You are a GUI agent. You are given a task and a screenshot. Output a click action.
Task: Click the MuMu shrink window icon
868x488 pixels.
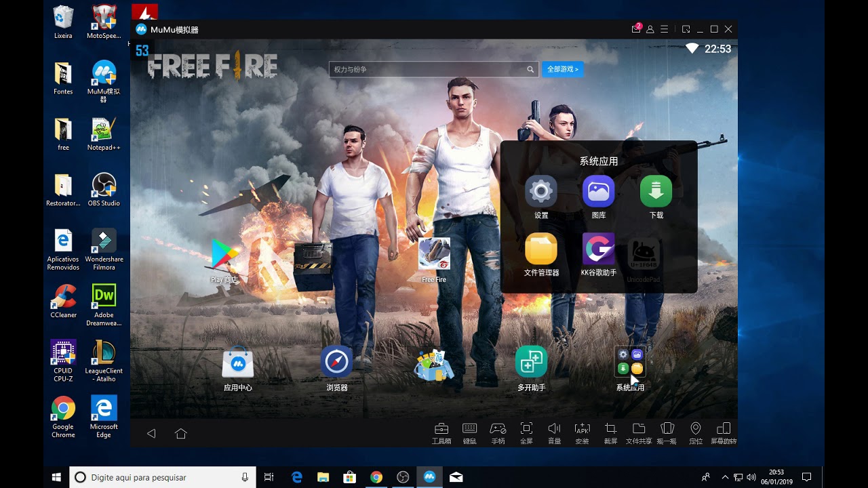pos(686,29)
